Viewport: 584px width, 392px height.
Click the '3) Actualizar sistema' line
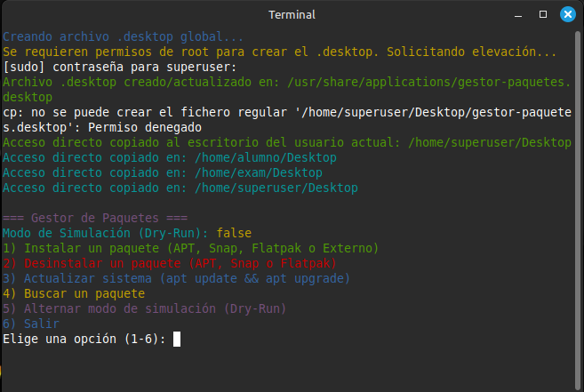(176, 278)
